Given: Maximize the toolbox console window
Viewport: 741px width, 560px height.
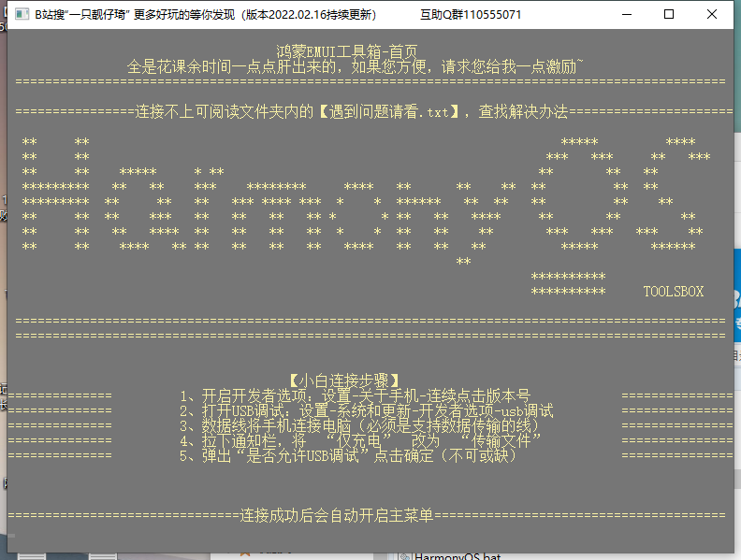Looking at the screenshot, I should coord(669,15).
